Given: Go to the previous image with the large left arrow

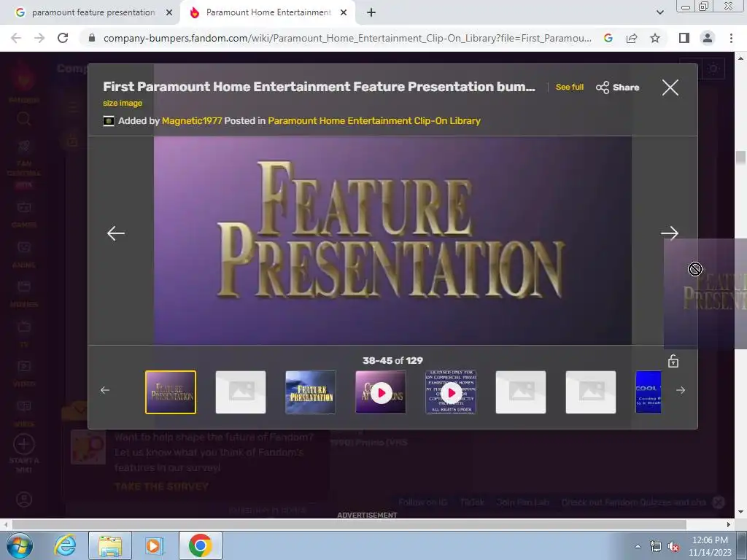Looking at the screenshot, I should (116, 233).
